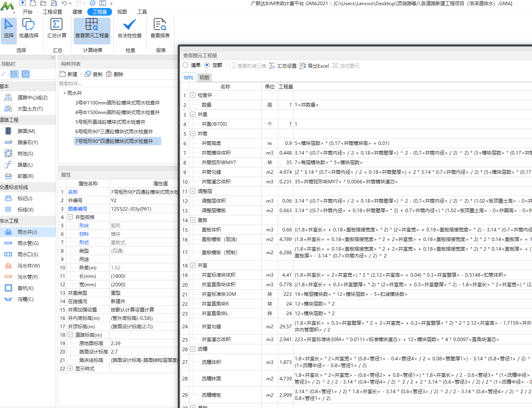Viewport: 532px width, 408px height.
Task: Collapse 道路标高(m) property group
Action: pos(70,335)
